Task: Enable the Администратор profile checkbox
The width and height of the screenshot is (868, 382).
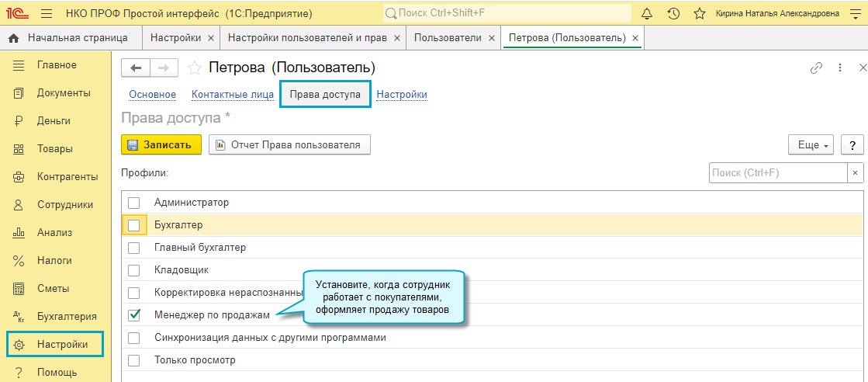Action: (x=134, y=203)
